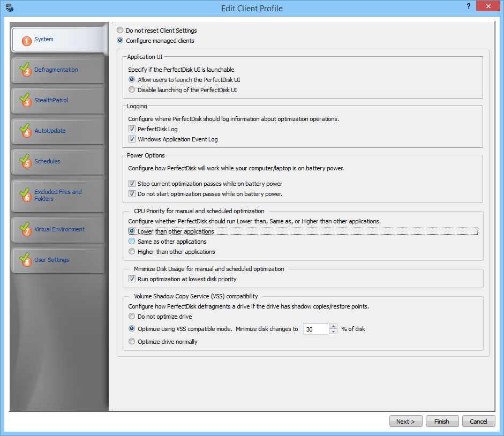Click 'Specify if the PerfectDisk UI is launchable' text
The image size is (504, 436).
[181, 70]
